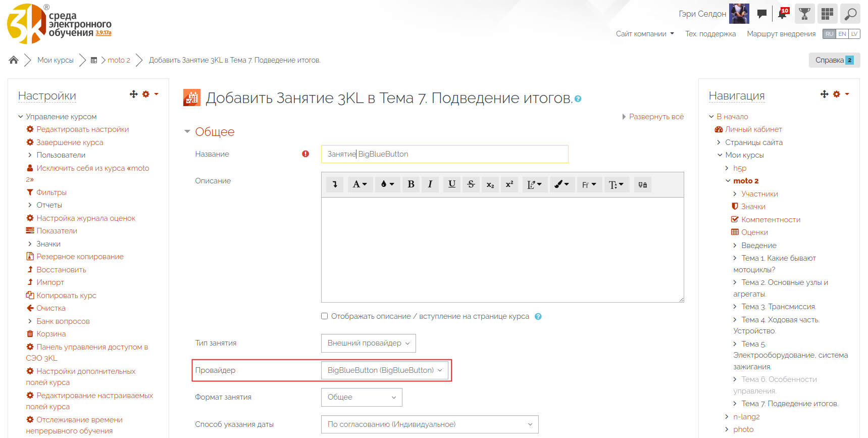Switch the interface language to LV
Viewport: 868px width, 438px height.
coord(854,34)
